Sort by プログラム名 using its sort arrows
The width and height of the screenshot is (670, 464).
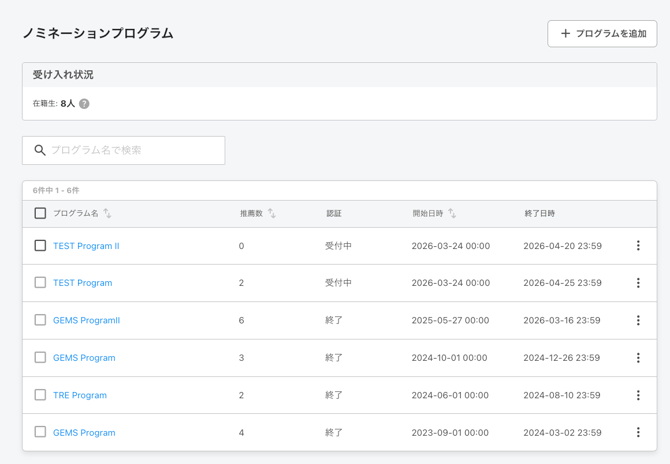point(107,213)
